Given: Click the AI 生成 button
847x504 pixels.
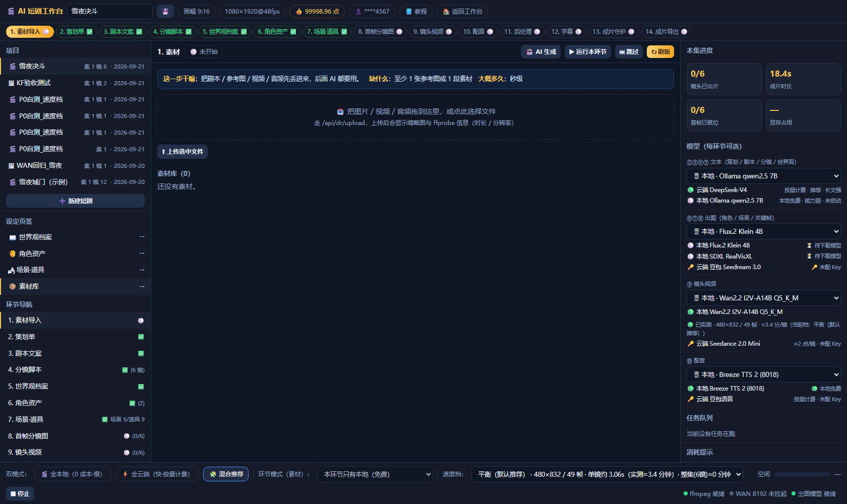Looking at the screenshot, I should click(x=541, y=52).
